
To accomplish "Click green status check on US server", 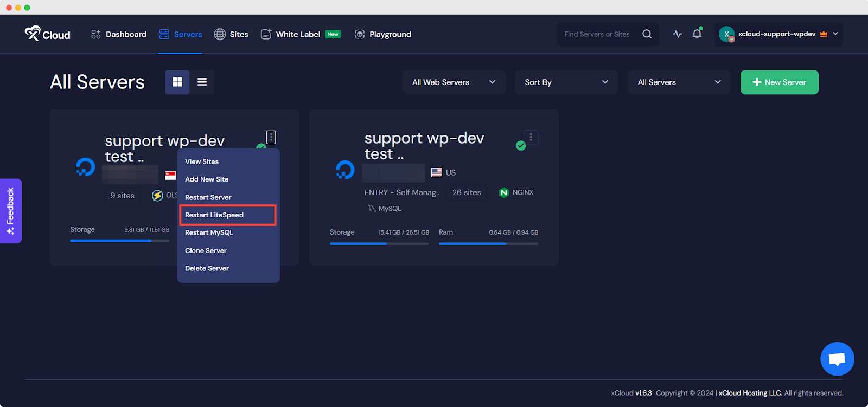I will pyautogui.click(x=521, y=146).
